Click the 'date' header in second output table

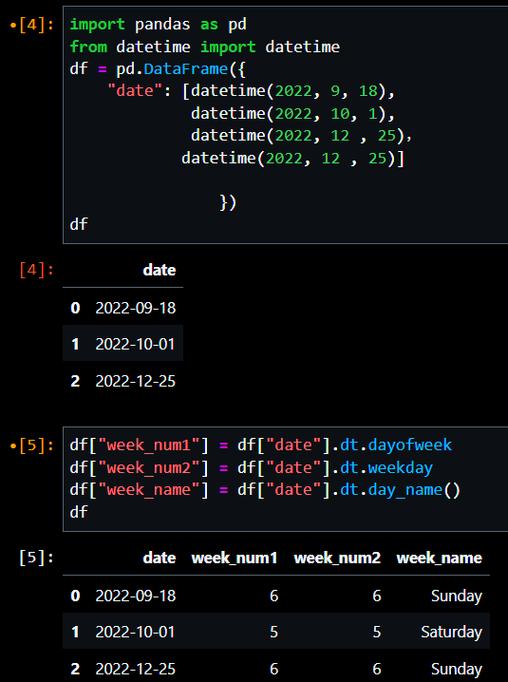[159, 558]
